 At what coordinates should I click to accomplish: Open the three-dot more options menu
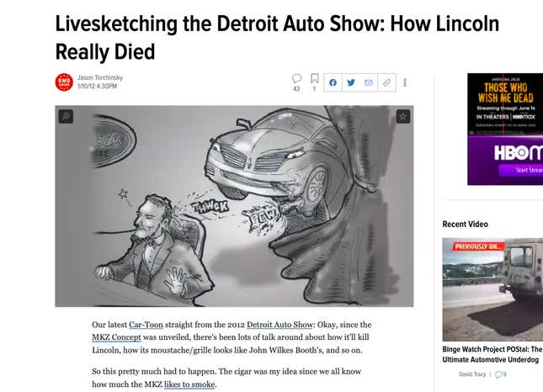pos(405,82)
